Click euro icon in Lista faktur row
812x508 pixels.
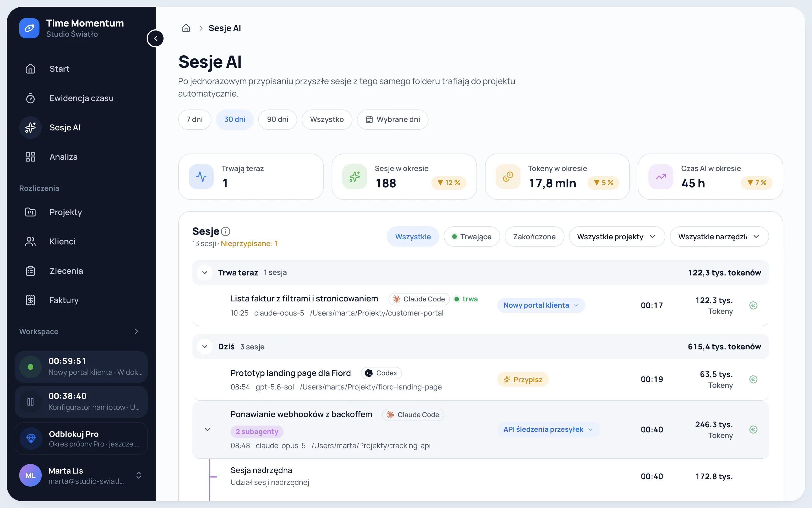tap(753, 305)
